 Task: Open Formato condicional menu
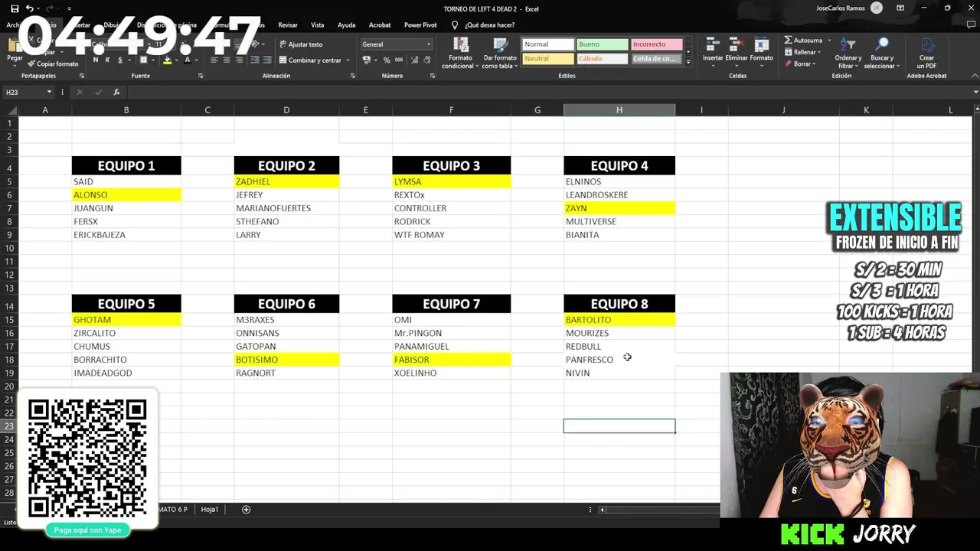[x=460, y=52]
